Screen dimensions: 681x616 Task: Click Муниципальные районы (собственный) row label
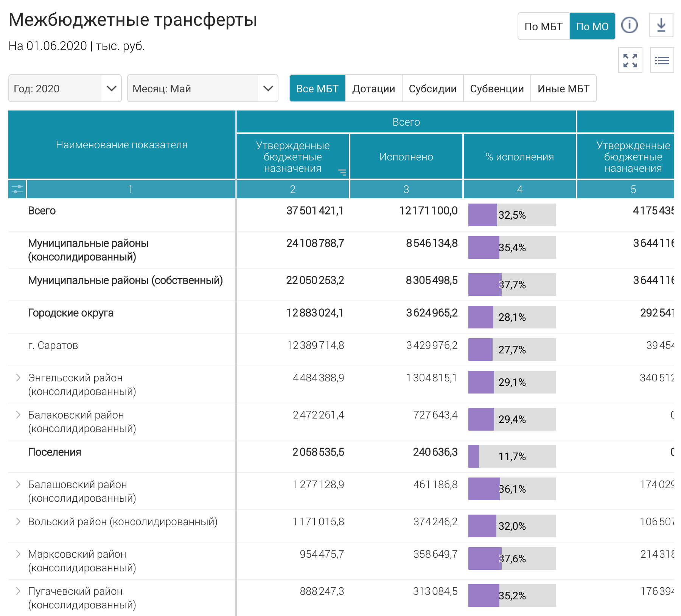(126, 280)
